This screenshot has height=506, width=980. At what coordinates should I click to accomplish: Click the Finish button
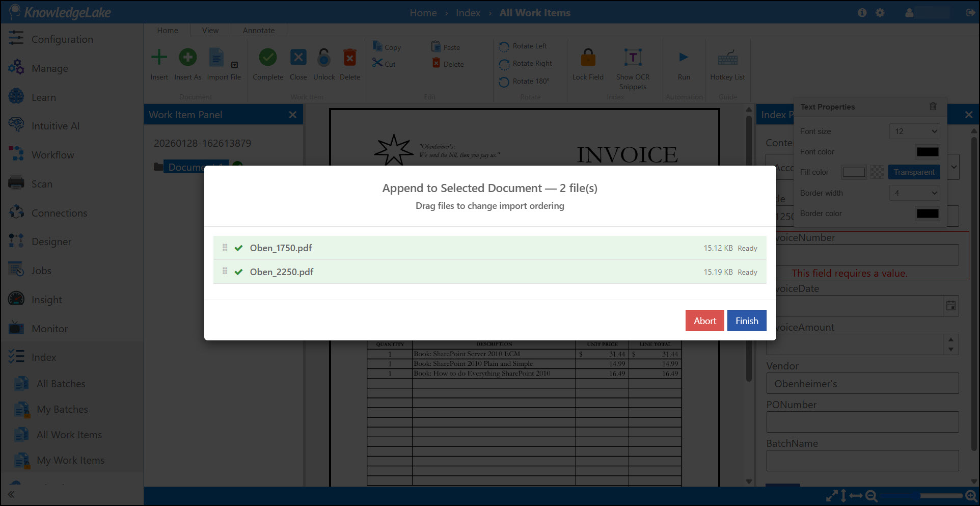coord(747,321)
